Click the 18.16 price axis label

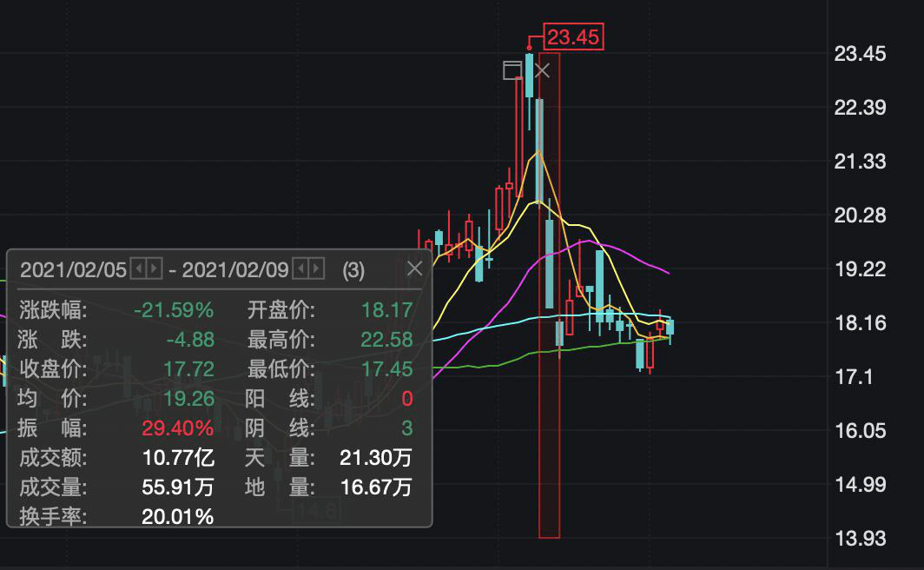click(860, 323)
